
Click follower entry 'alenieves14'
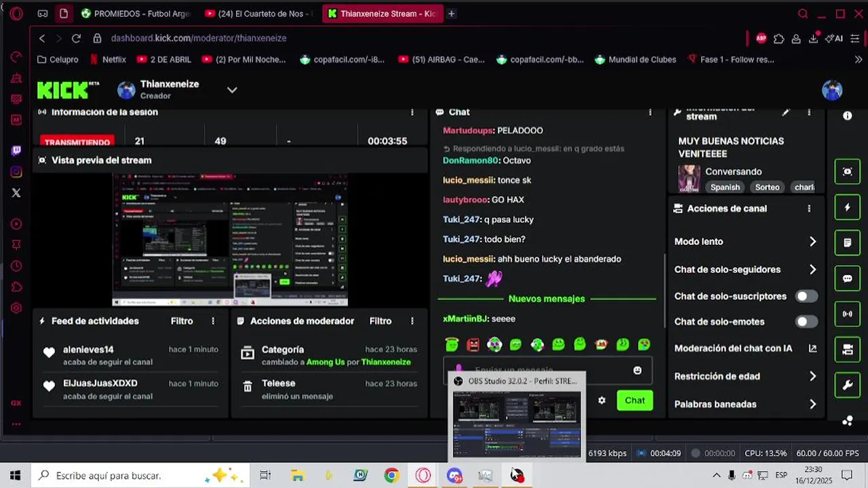(x=88, y=350)
